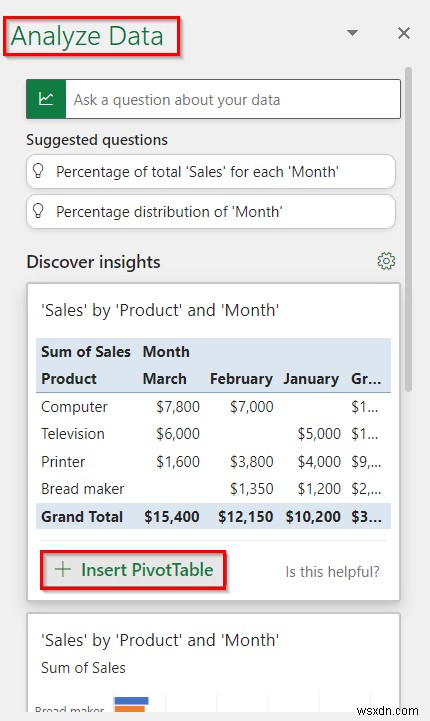Open insights settings gear icon

[x=386, y=261]
